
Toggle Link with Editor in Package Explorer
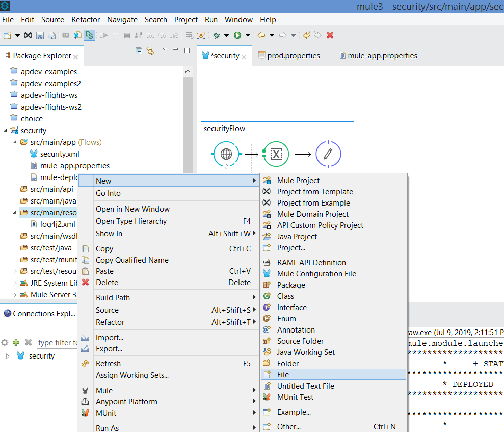pyautogui.click(x=150, y=50)
